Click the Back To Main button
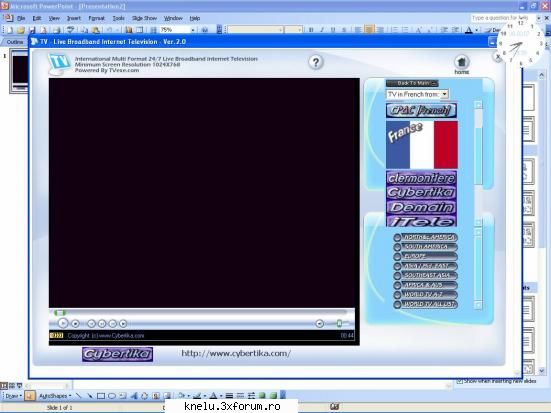Viewport: 551px width, 413px height. point(412,83)
